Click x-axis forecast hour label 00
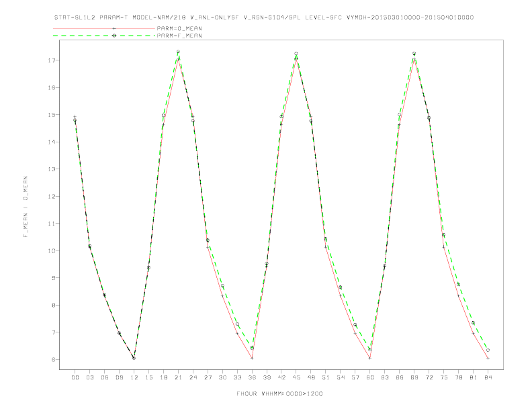Viewport: 532px width, 411px height. (75, 377)
